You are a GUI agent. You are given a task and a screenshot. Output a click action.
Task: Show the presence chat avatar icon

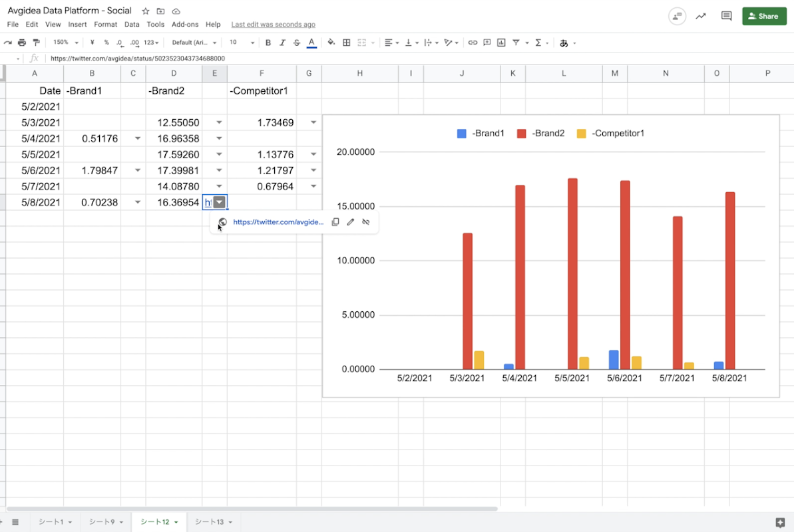point(677,16)
